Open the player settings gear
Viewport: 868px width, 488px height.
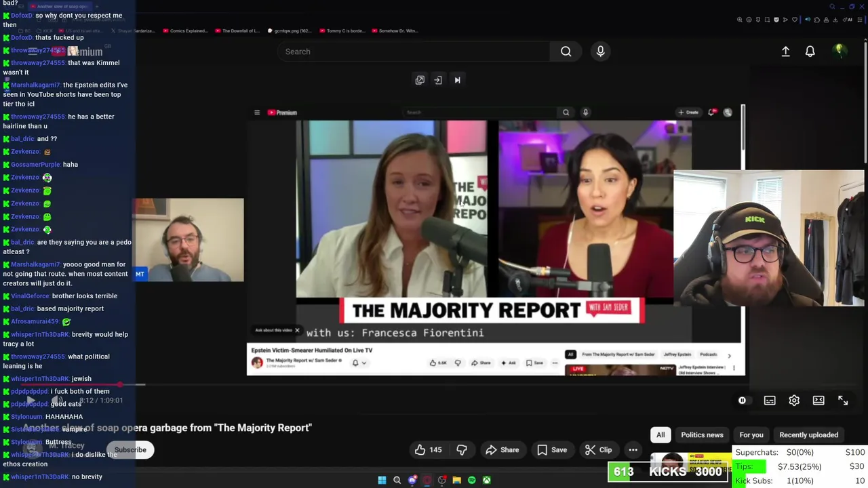pyautogui.click(x=794, y=401)
